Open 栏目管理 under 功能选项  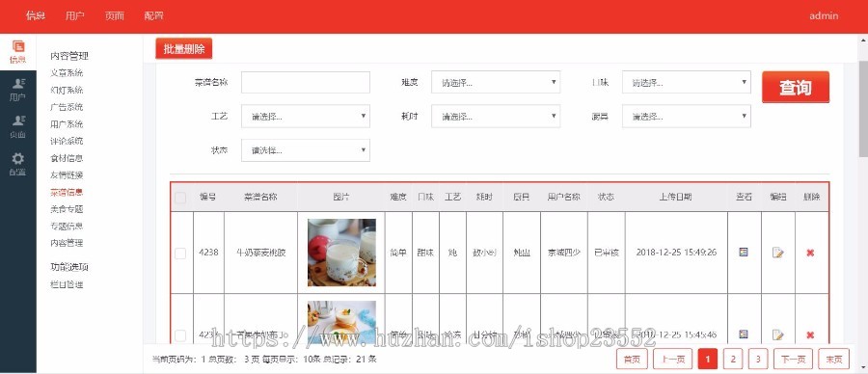click(67, 284)
